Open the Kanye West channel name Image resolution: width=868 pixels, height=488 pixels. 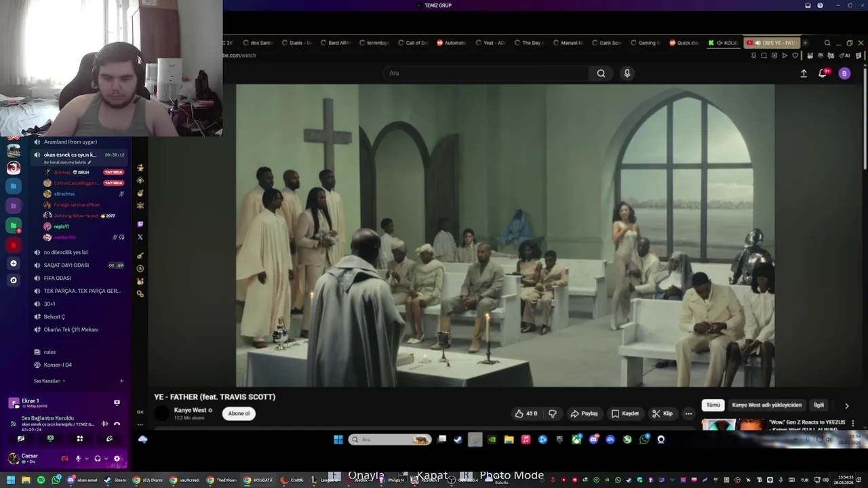click(x=190, y=410)
